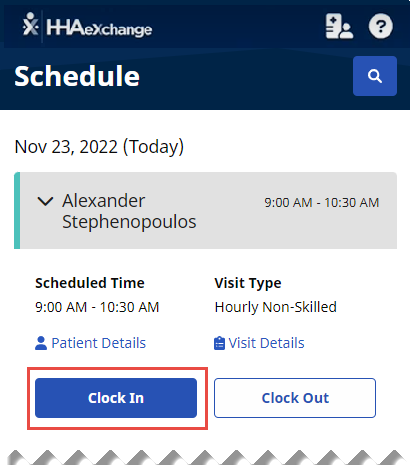The height and width of the screenshot is (465, 410).
Task: Select the Alexander Stephenopoulos visit name
Action: tap(129, 211)
